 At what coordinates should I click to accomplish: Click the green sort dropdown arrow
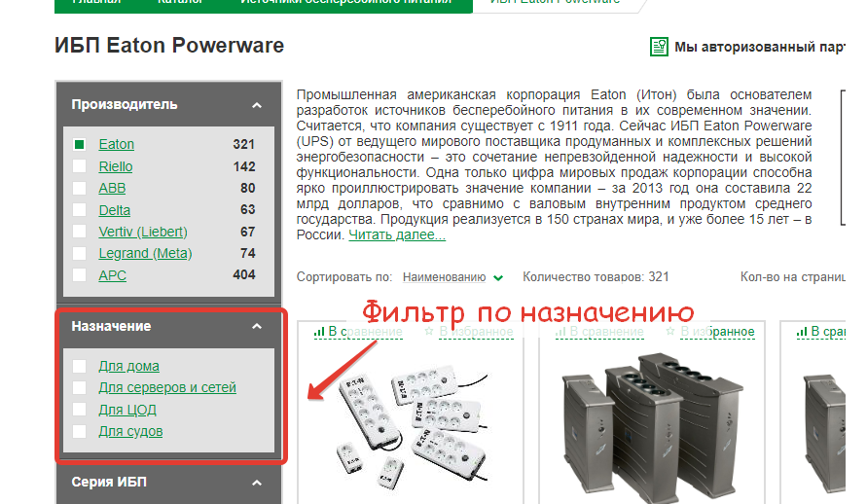(498, 278)
